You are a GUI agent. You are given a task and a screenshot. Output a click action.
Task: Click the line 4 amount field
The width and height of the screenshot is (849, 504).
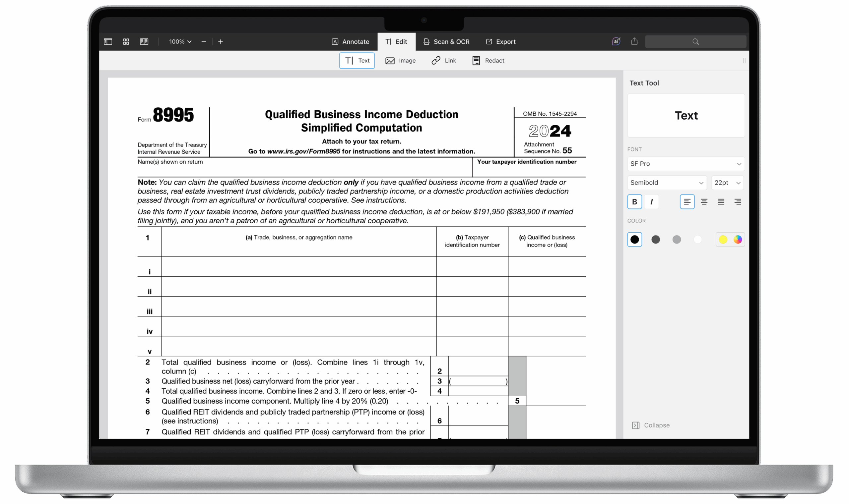(x=478, y=391)
